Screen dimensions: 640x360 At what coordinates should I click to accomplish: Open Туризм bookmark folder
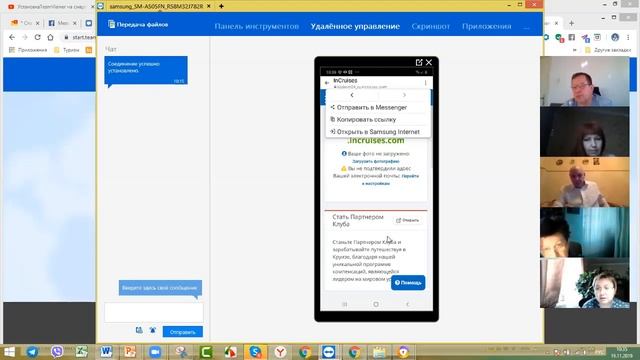(x=67, y=50)
